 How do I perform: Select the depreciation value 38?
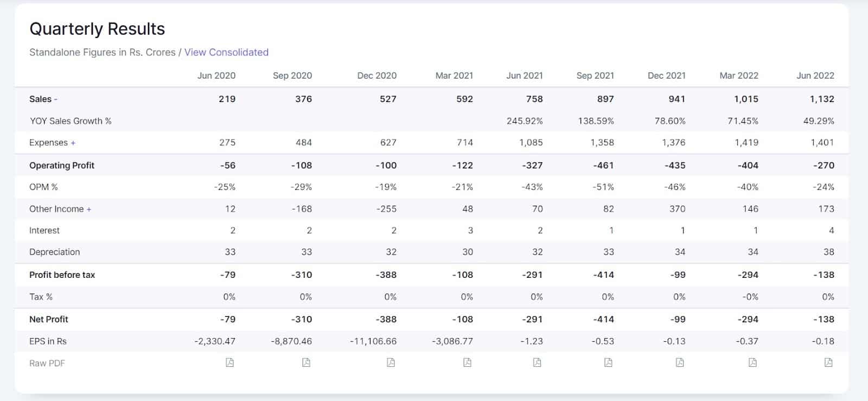(x=829, y=252)
